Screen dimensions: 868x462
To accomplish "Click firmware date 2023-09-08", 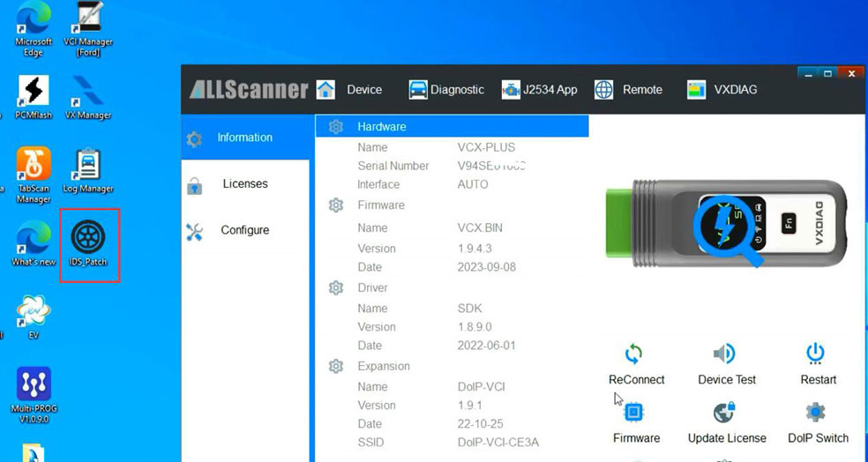I will pos(487,267).
